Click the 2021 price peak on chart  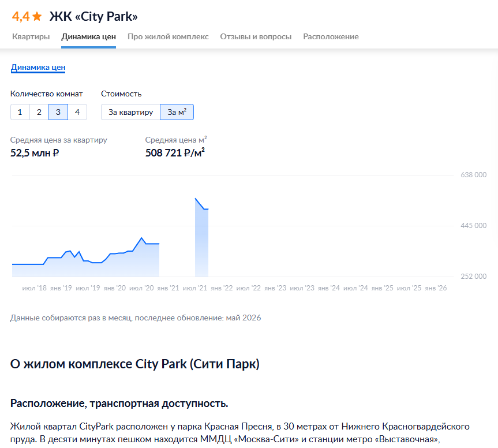point(195,199)
